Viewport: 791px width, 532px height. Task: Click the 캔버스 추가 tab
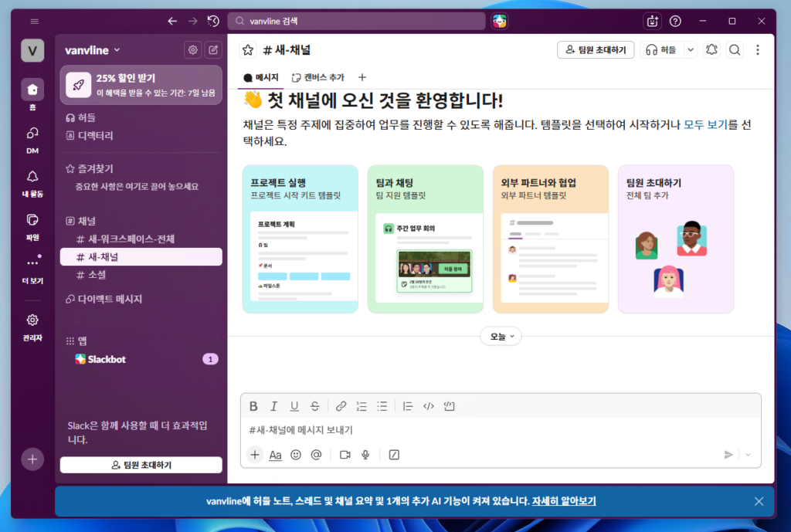317,77
